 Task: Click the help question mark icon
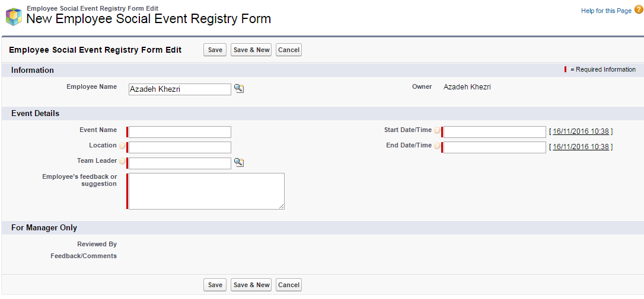(639, 11)
